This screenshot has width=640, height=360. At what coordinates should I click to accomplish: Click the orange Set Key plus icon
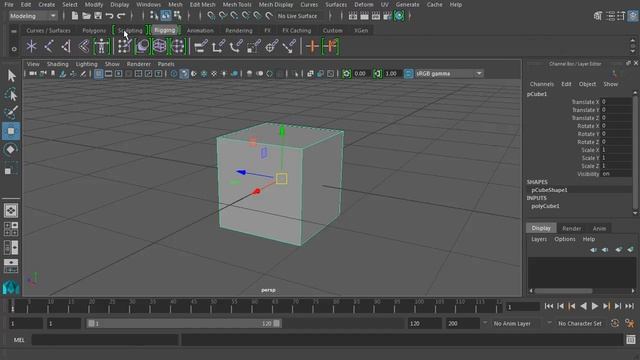click(312, 46)
